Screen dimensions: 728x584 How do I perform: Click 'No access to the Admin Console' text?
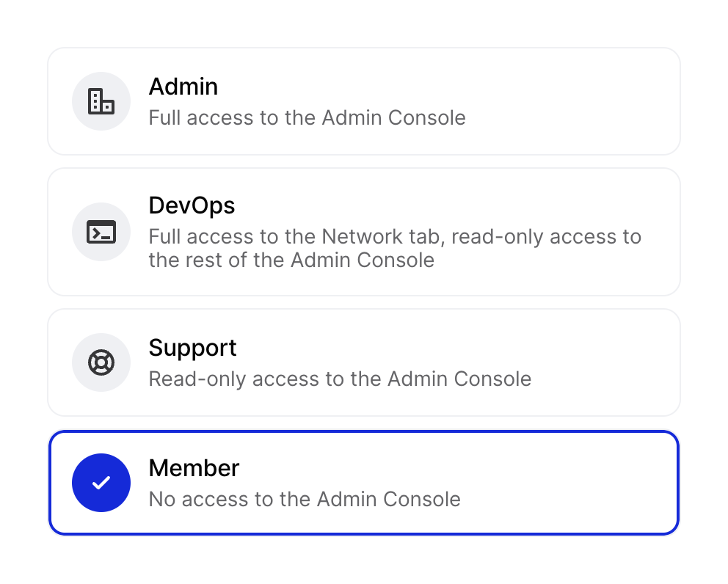click(x=304, y=499)
